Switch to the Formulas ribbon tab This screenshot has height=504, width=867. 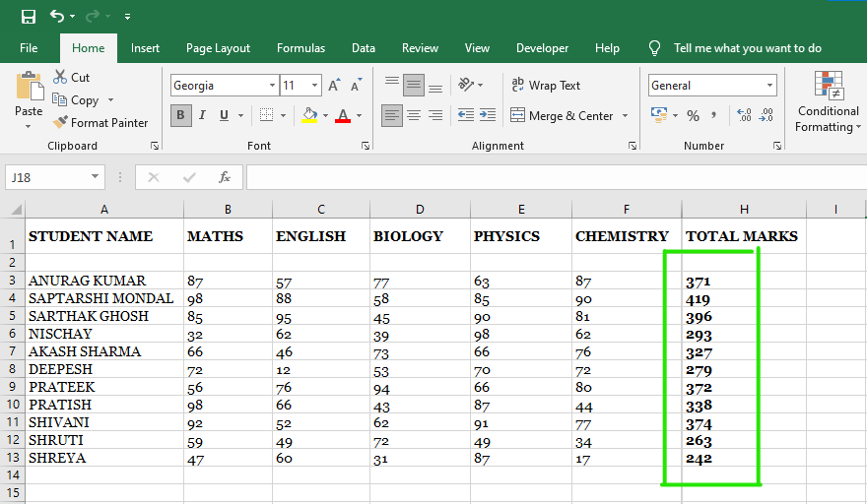[x=300, y=48]
